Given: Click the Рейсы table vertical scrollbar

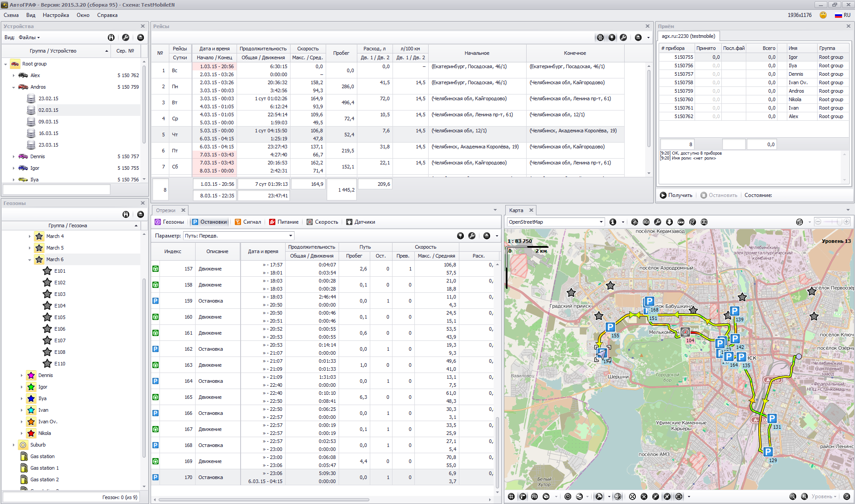Looking at the screenshot, I should click(649, 108).
